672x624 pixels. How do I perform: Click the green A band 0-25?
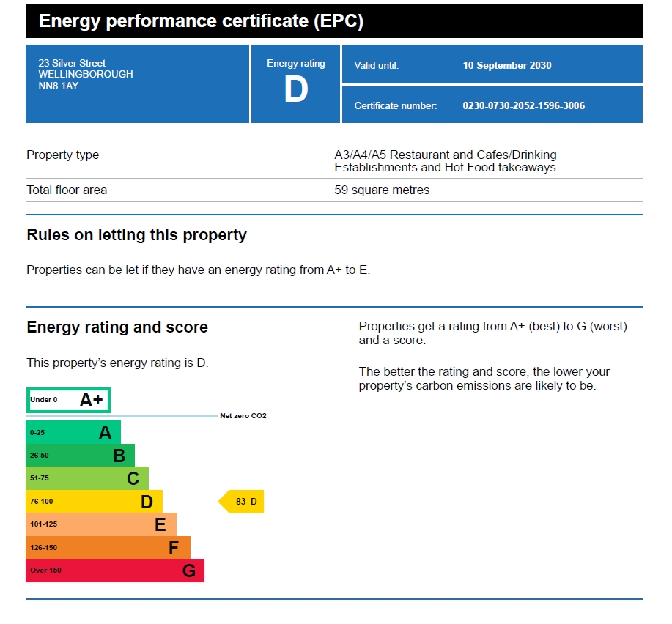point(73,432)
